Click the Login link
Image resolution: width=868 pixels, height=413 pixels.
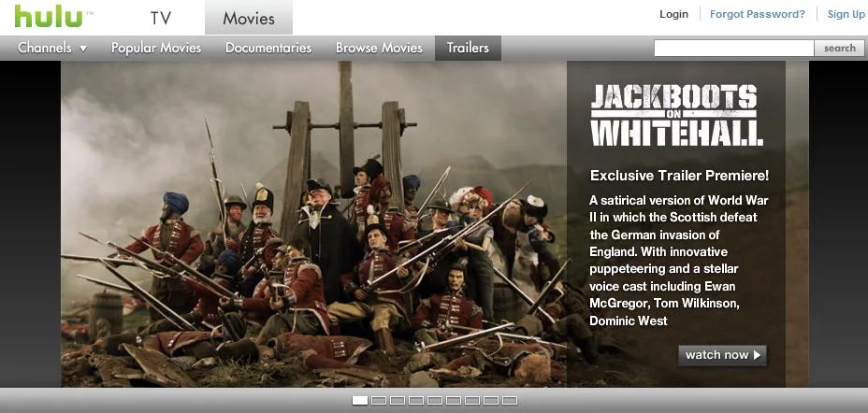(x=673, y=14)
